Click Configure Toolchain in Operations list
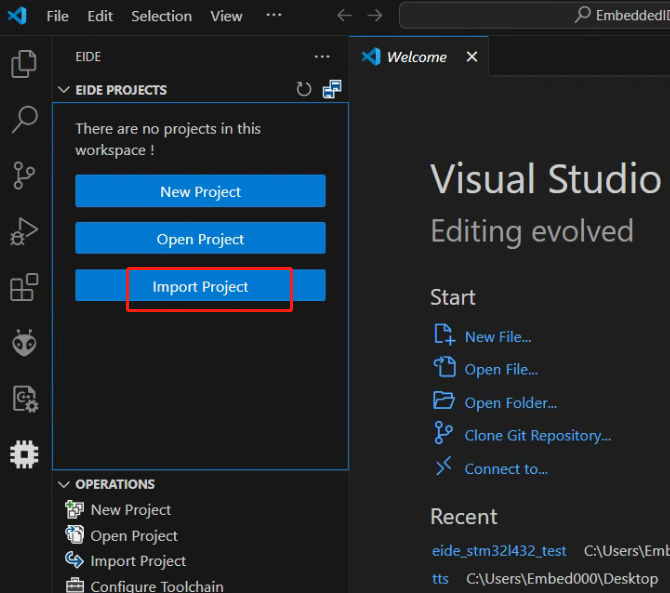 [157, 586]
